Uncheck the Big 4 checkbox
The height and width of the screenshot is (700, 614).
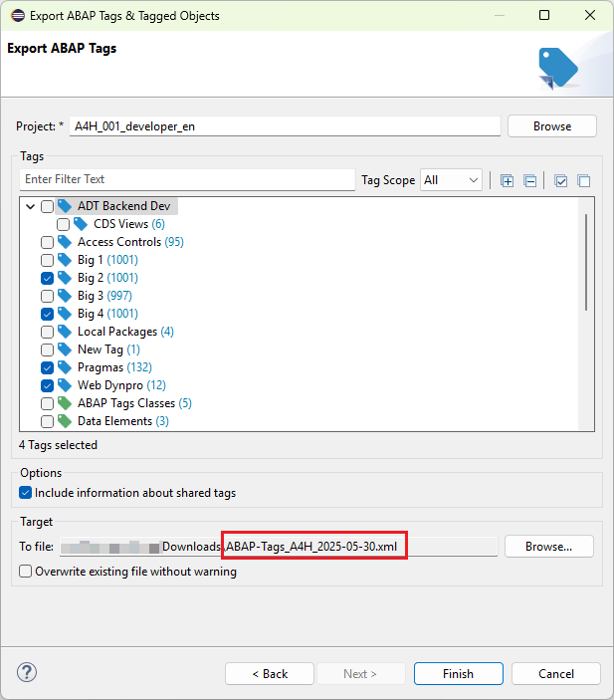[48, 314]
